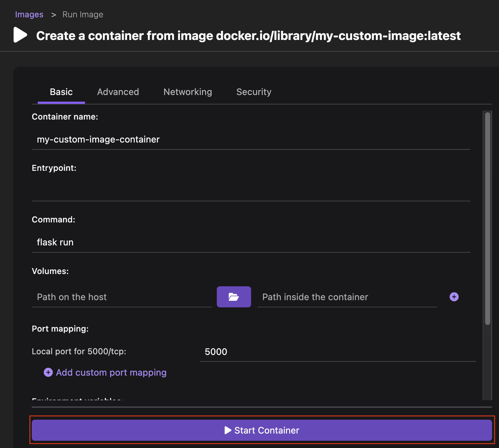Focus the Path inside the container field
The image size is (499, 448).
pos(347,297)
